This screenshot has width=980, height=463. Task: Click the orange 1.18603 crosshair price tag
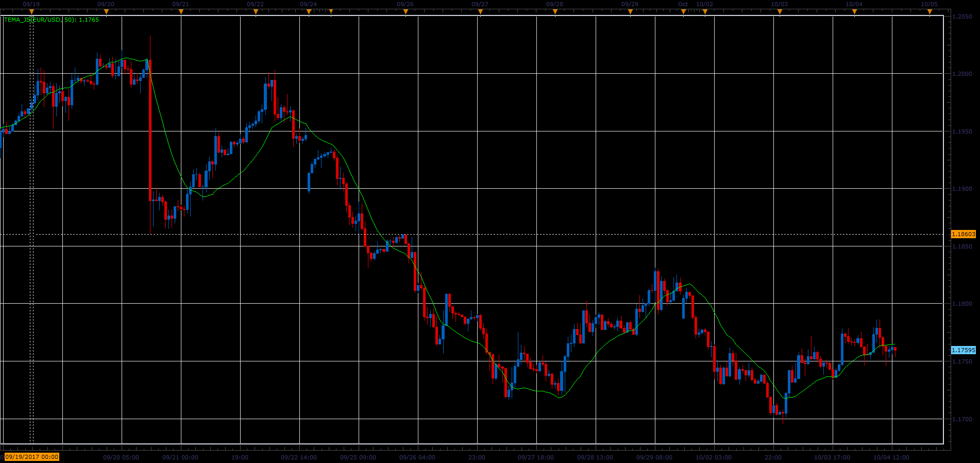963,234
